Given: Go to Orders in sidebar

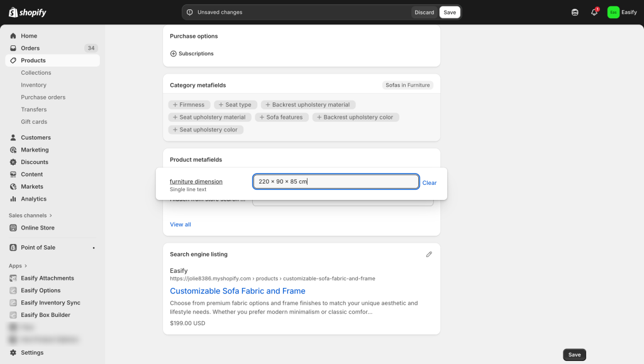Looking at the screenshot, I should (30, 48).
